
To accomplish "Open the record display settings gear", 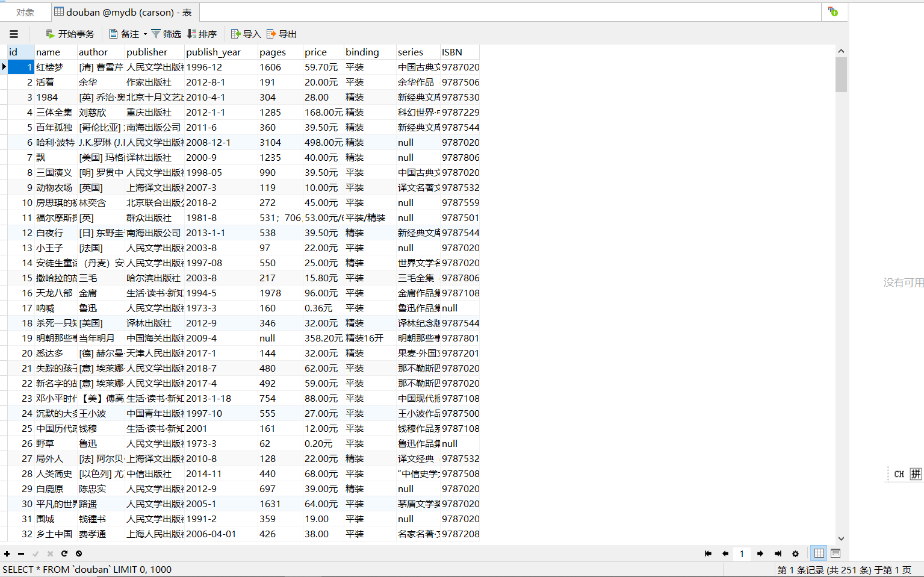I will 795,553.
